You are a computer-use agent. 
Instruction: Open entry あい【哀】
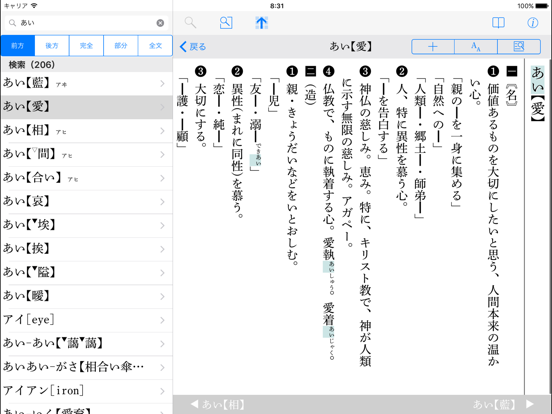(x=87, y=201)
